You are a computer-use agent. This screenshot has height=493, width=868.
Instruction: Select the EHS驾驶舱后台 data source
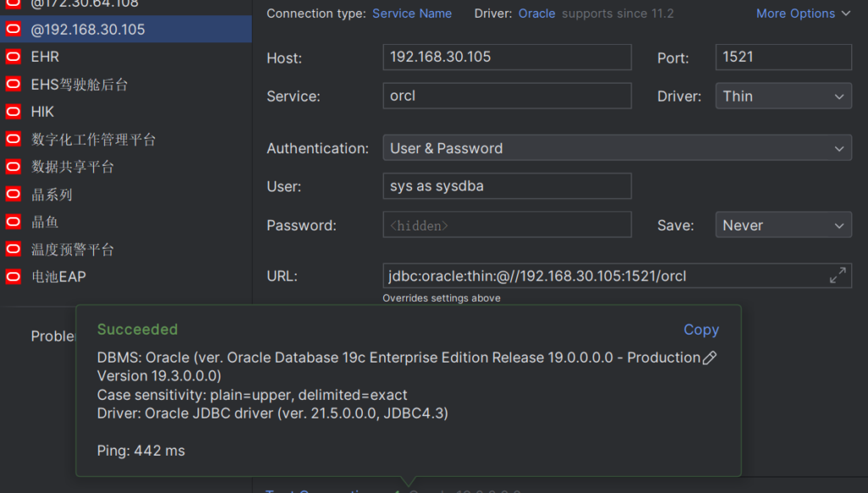point(80,85)
